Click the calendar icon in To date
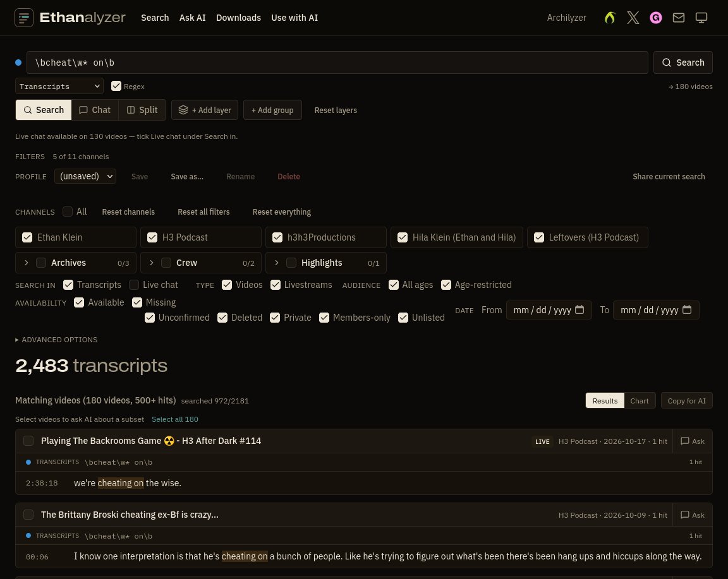This screenshot has height=579, width=728. pyautogui.click(x=687, y=309)
